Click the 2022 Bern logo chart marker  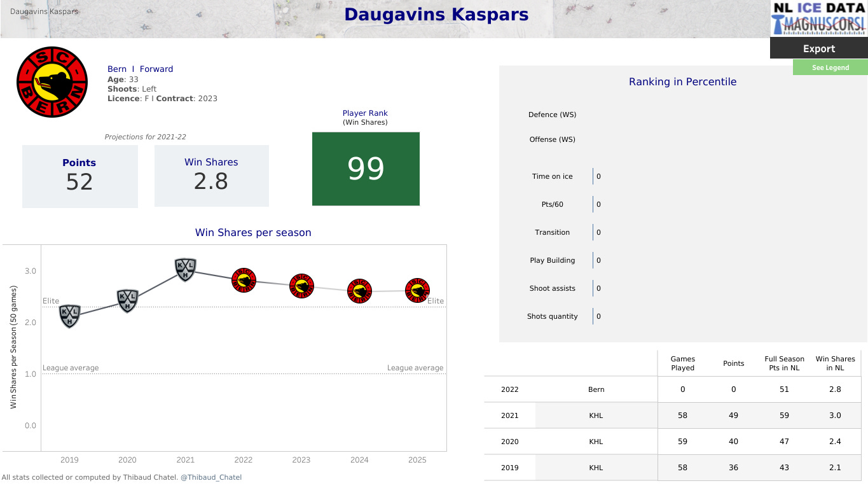(x=244, y=280)
